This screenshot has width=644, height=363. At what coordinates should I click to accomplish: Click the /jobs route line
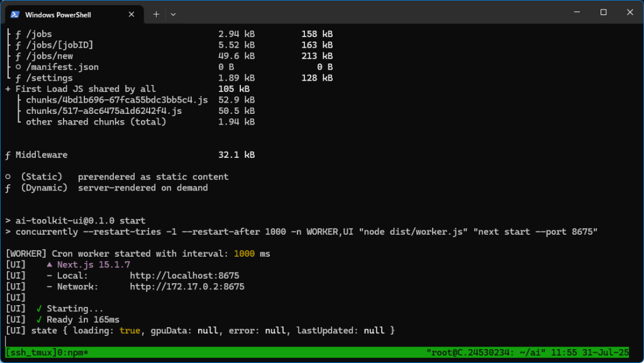[x=170, y=34]
